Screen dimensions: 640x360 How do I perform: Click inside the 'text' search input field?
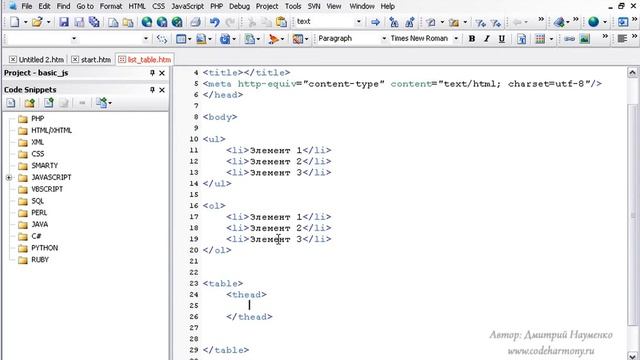pyautogui.click(x=324, y=22)
